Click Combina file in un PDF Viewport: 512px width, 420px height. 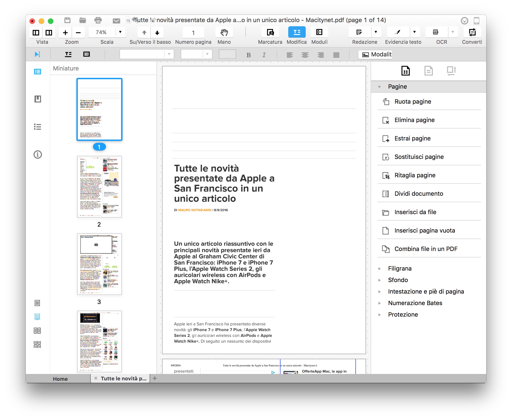[x=425, y=249]
